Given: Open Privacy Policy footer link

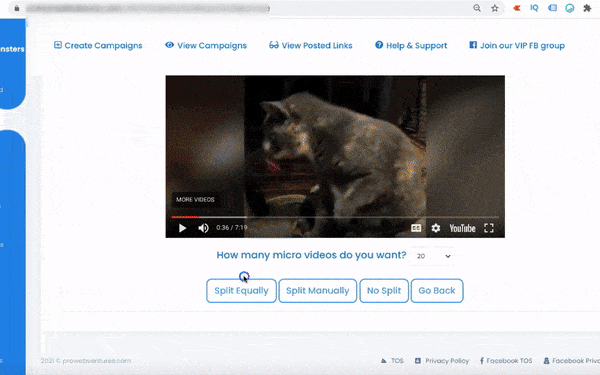Looking at the screenshot, I should click(442, 361).
